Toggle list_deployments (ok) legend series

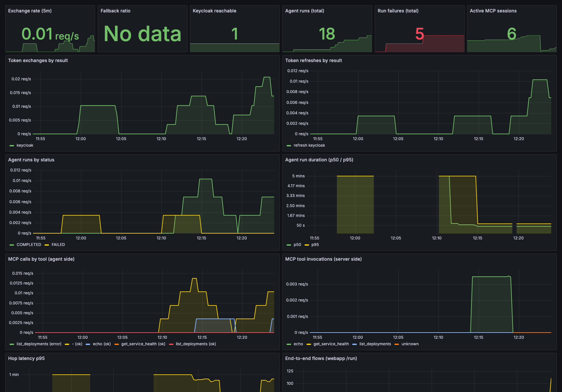(x=196, y=344)
